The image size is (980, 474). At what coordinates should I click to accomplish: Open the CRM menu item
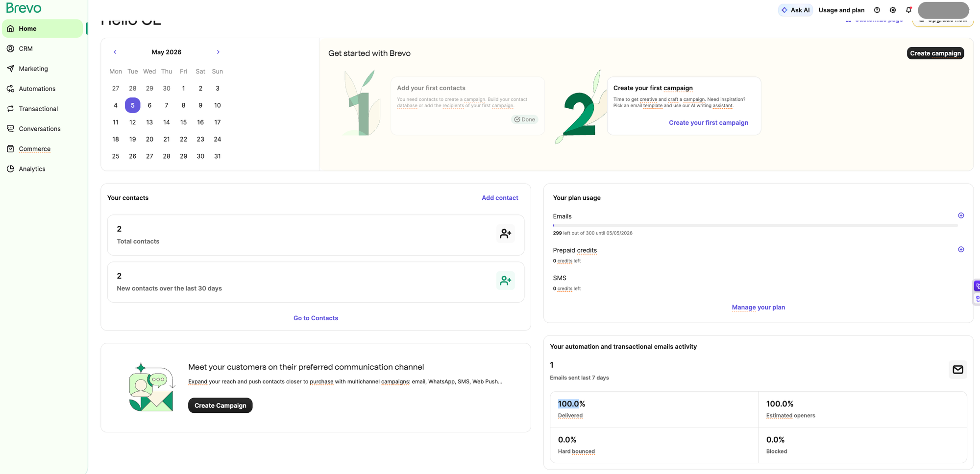[x=43, y=48]
